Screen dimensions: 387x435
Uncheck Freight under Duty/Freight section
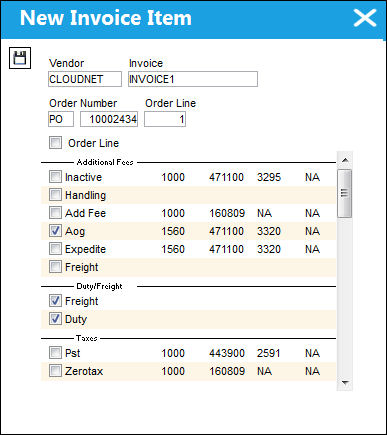pos(55,301)
